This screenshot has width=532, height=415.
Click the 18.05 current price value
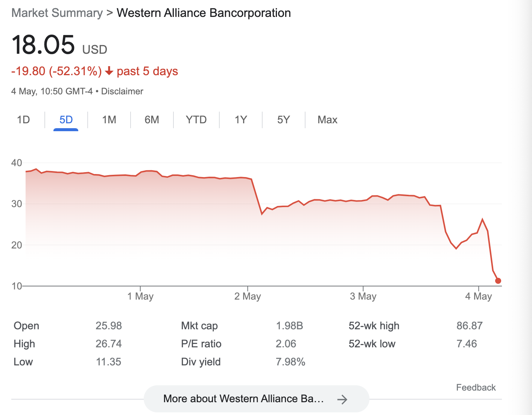click(x=43, y=45)
